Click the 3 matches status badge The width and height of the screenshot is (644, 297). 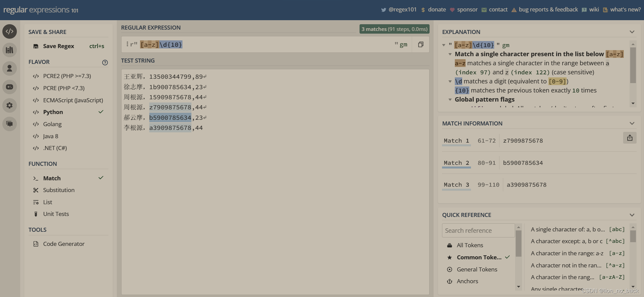(x=394, y=29)
